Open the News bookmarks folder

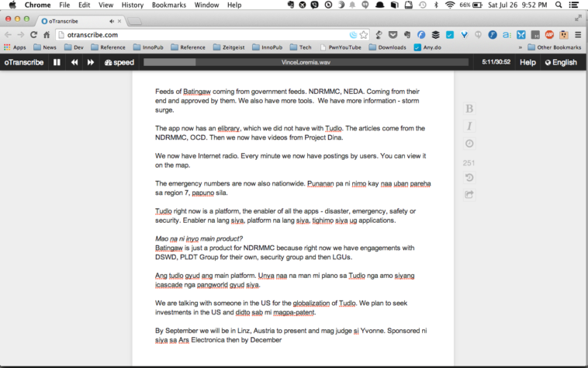[45, 47]
